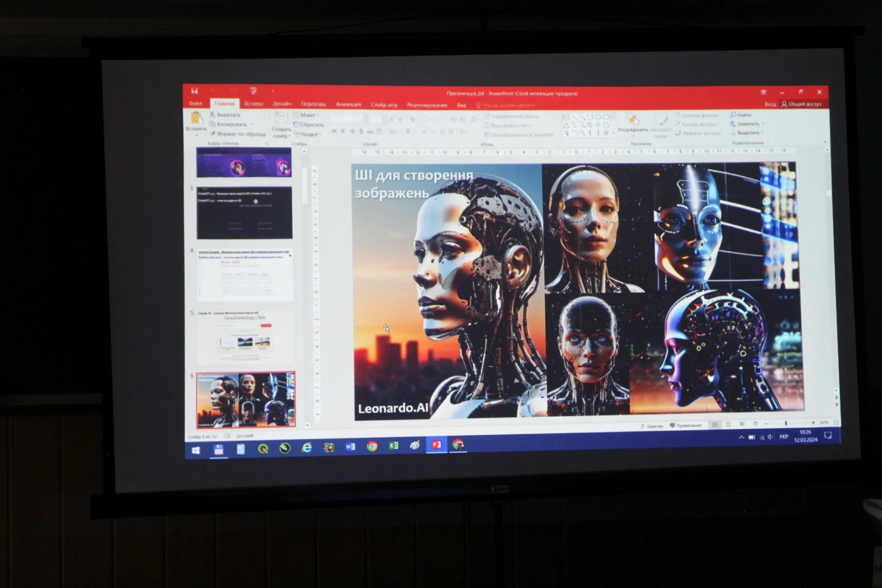Viewport: 882px width, 588px height.
Task: Expand the Replace (Заменить) dropdown arrow
Action: [763, 124]
